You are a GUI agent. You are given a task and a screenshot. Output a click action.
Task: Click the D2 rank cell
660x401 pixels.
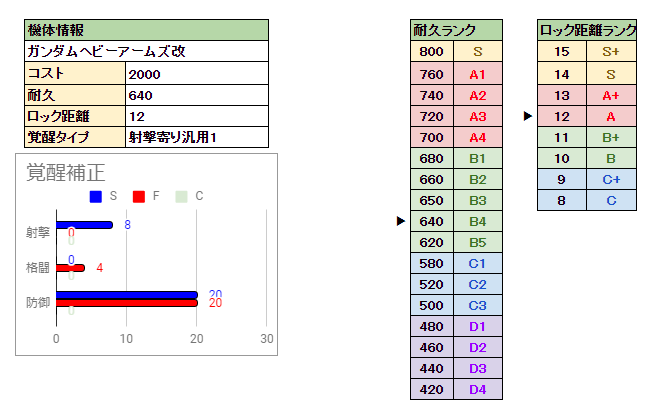click(478, 348)
